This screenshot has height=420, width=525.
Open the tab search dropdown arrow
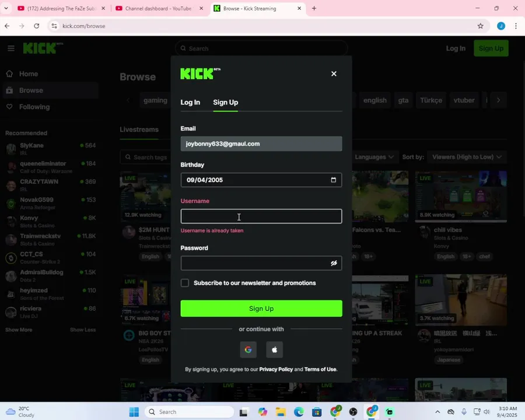click(x=6, y=8)
